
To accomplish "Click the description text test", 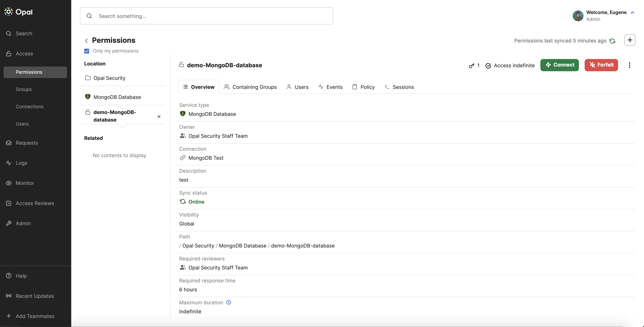I will (x=183, y=180).
